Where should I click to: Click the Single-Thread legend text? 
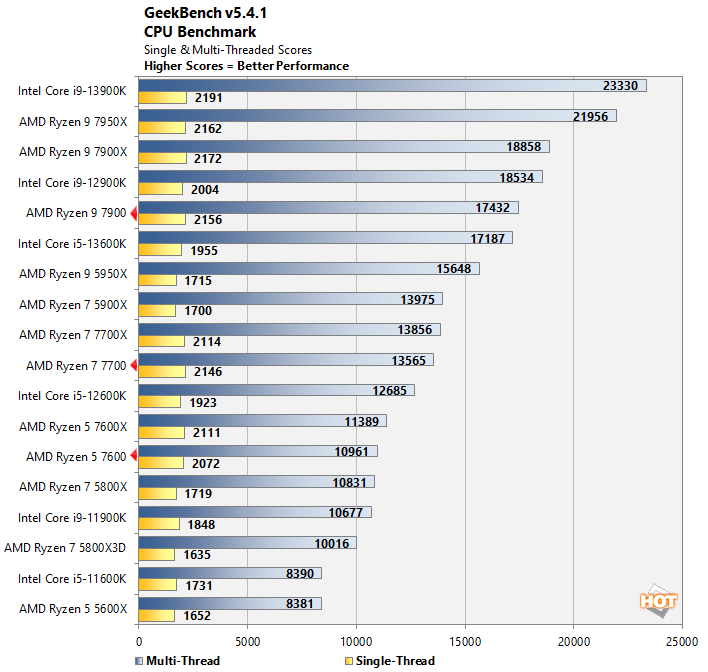click(395, 661)
